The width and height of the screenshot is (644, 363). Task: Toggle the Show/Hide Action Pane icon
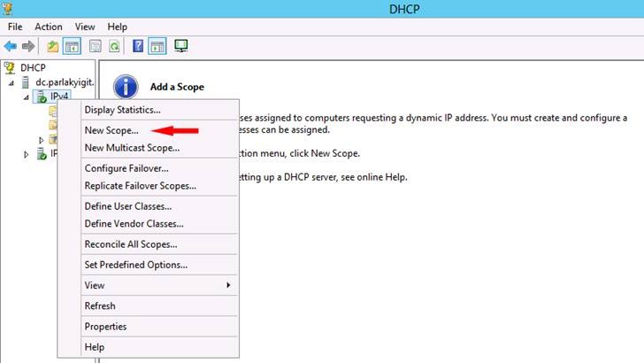click(157, 45)
